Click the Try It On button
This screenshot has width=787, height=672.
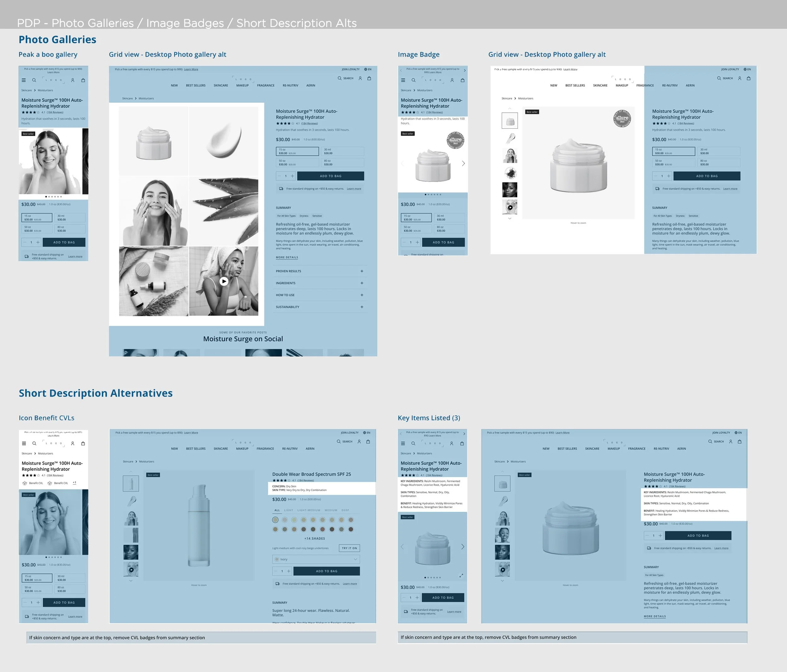coord(349,548)
